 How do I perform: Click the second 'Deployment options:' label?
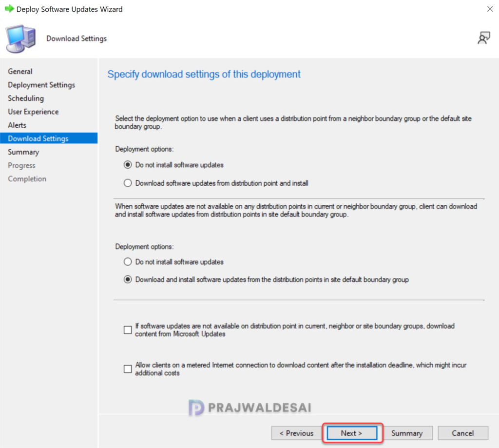[x=144, y=247]
